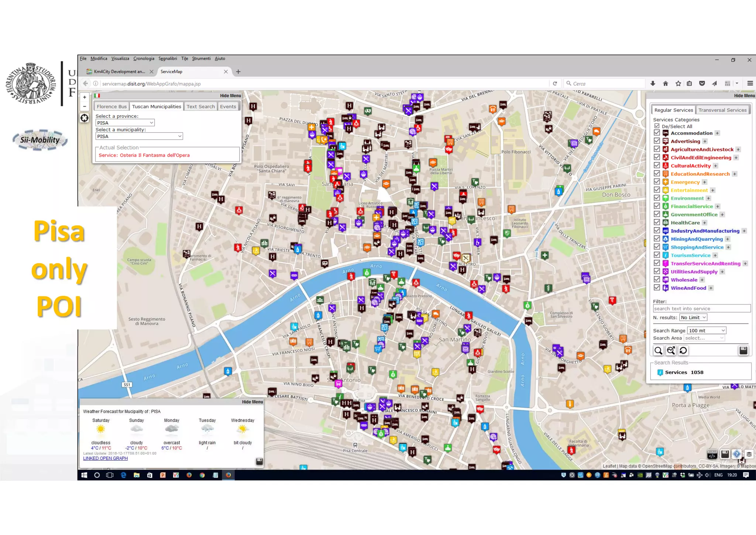
Task: Run the search with magnifier icon
Action: pos(658,350)
